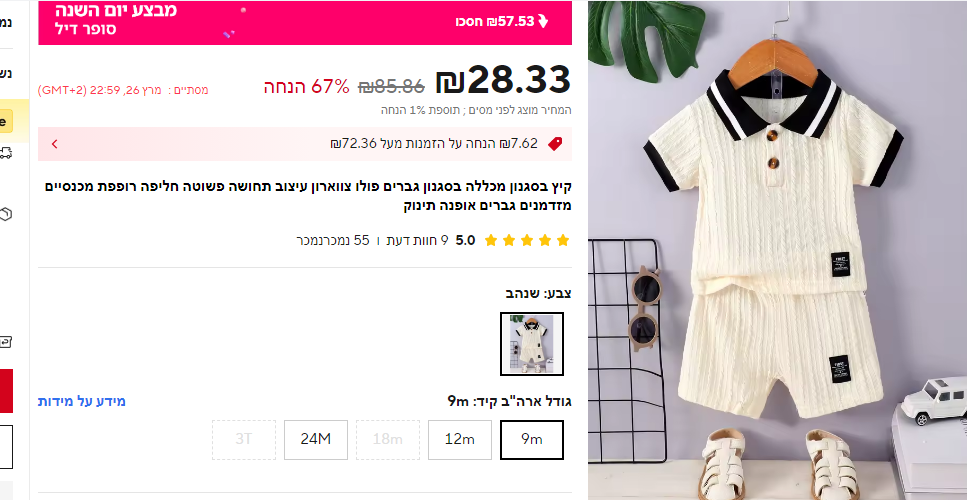Open the pink anniversary sale super deal banner

(x=305, y=22)
